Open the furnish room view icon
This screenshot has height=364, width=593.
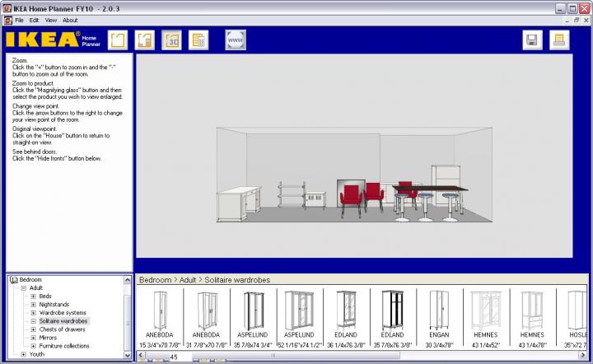click(x=145, y=40)
